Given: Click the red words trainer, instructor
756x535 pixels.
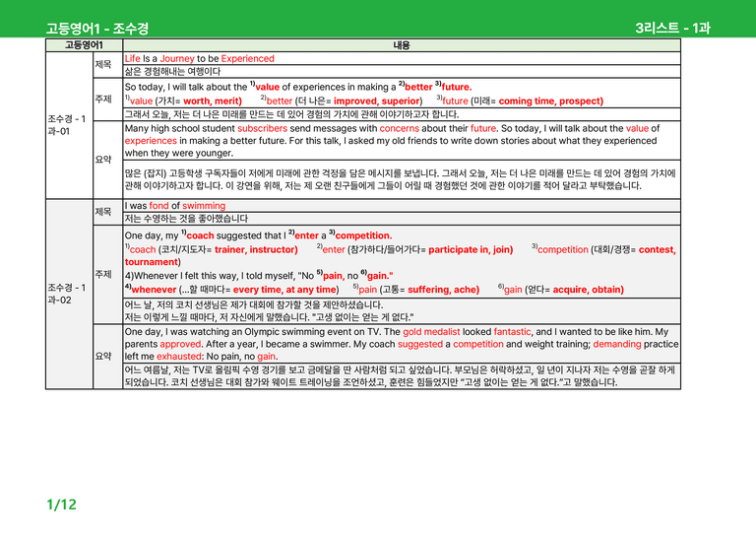Looking at the screenshot, I should [x=256, y=249].
